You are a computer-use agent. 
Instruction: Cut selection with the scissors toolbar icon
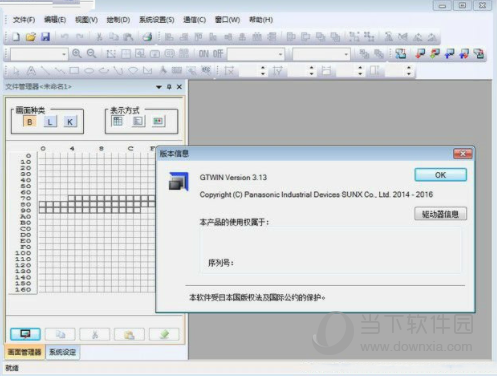tap(99, 37)
